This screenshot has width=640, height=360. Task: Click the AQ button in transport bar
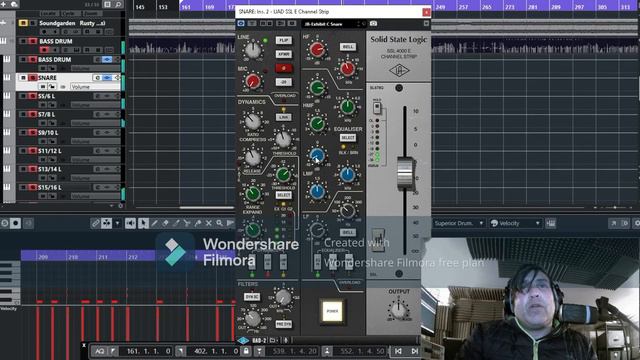[x=99, y=351]
